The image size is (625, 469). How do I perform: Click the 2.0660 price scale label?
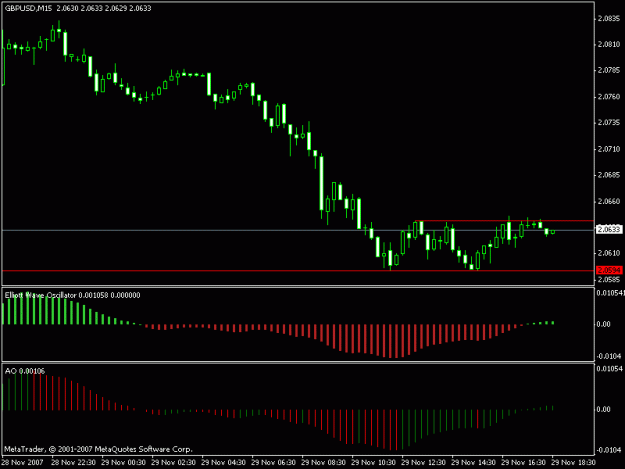609,201
